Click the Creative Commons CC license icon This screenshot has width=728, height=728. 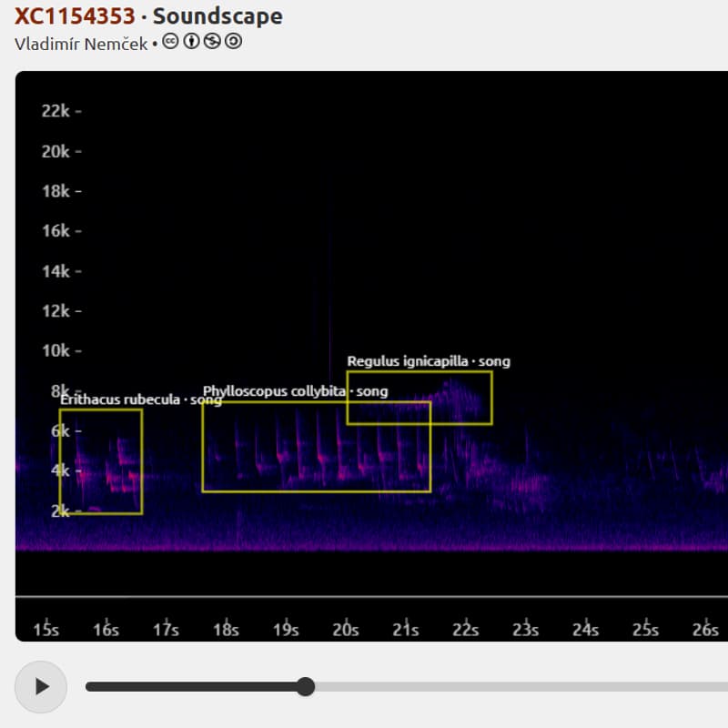[170, 41]
